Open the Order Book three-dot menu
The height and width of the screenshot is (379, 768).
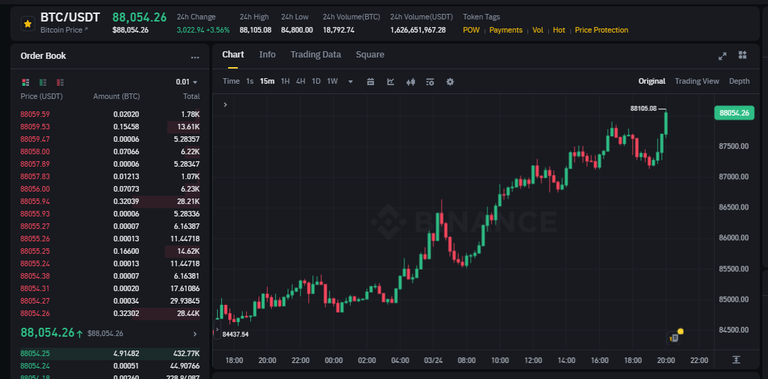[195, 57]
